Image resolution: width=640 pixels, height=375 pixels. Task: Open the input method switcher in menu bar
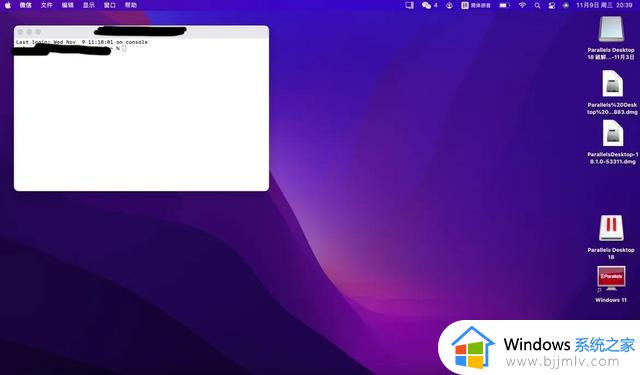point(476,5)
